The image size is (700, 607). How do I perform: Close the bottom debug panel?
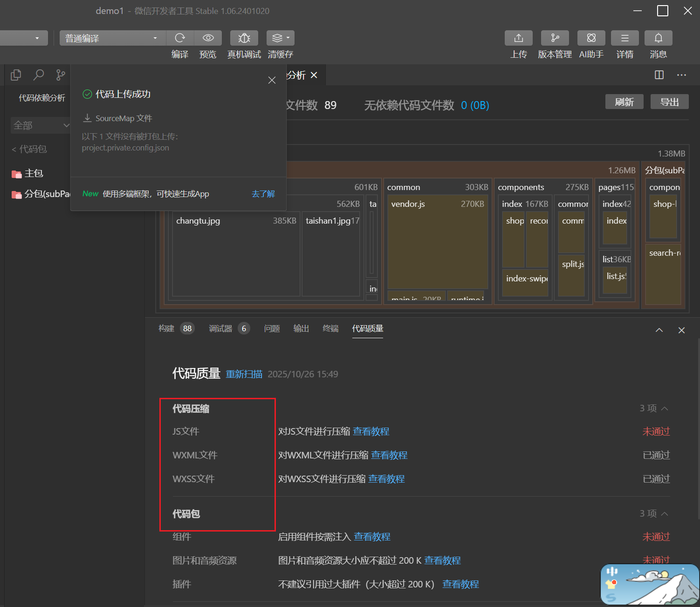[x=681, y=330]
